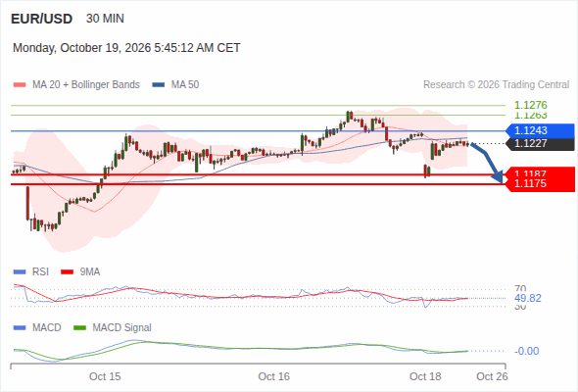Click the Oct 16 date axis label
The height and width of the screenshot is (392, 578).
(274, 376)
